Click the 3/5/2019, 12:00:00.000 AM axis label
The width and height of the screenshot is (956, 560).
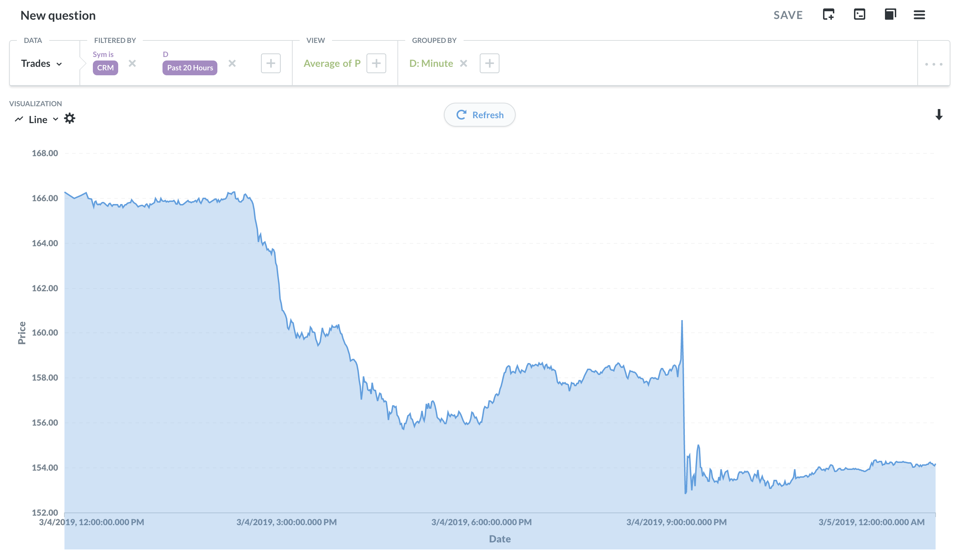871,522
